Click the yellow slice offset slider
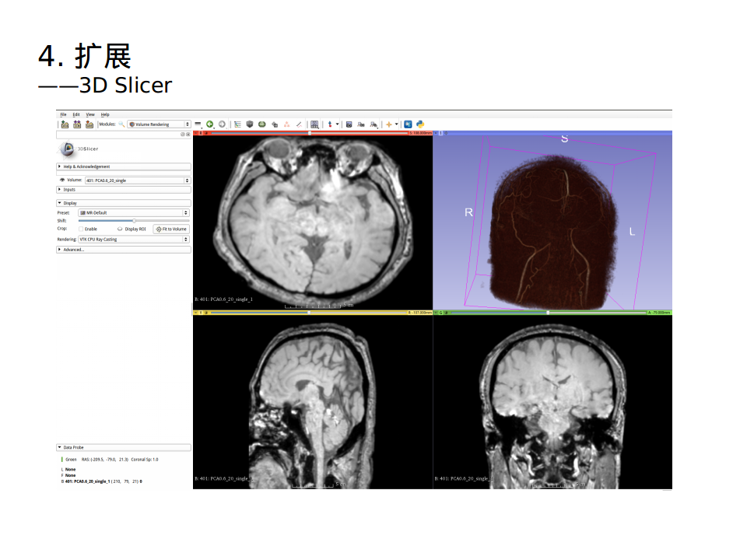747x560 pixels. (x=308, y=313)
